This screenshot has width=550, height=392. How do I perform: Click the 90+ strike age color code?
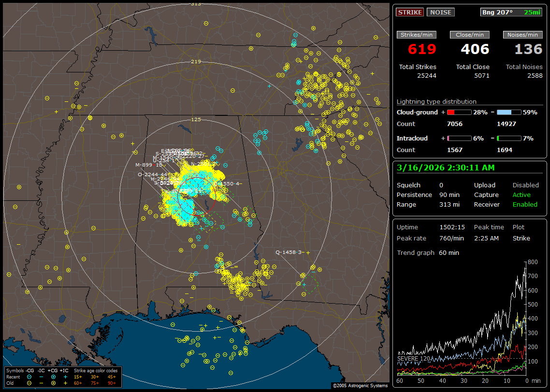coord(112,383)
